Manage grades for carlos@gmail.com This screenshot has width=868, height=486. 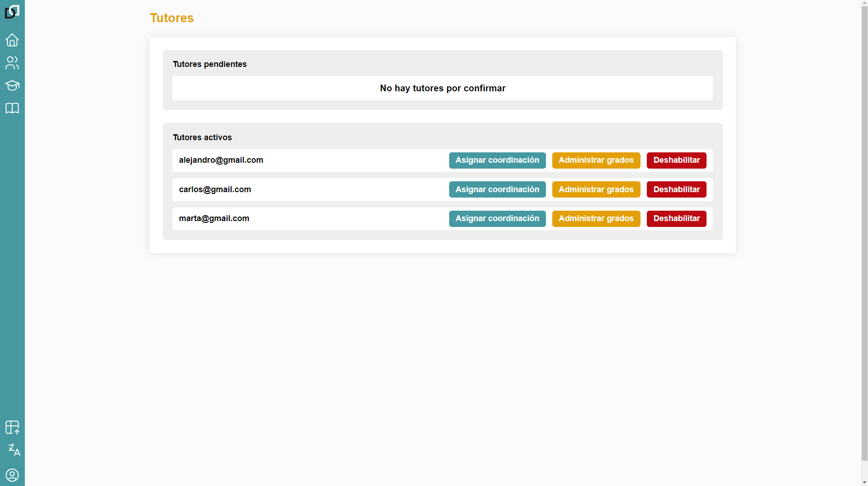pos(596,189)
